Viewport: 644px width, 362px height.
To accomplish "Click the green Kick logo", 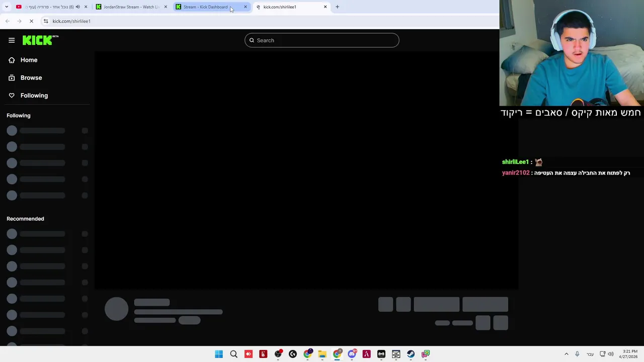I will coord(40,40).
